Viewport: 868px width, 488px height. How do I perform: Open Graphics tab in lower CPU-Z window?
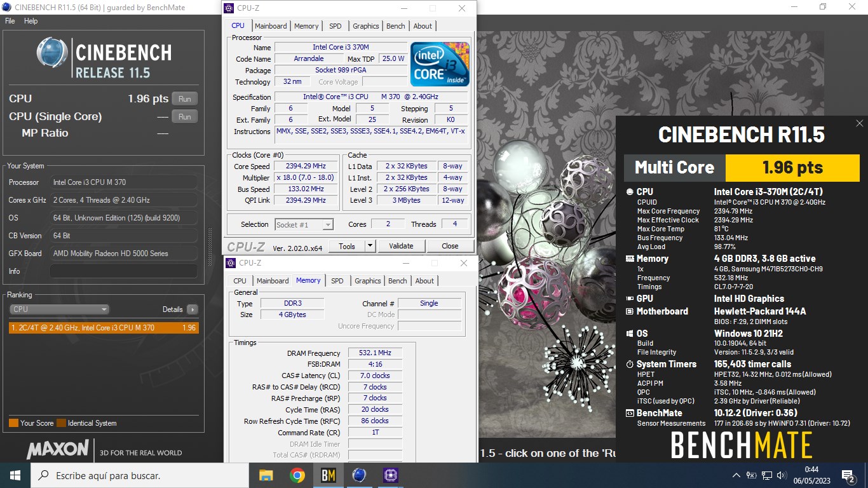point(368,281)
